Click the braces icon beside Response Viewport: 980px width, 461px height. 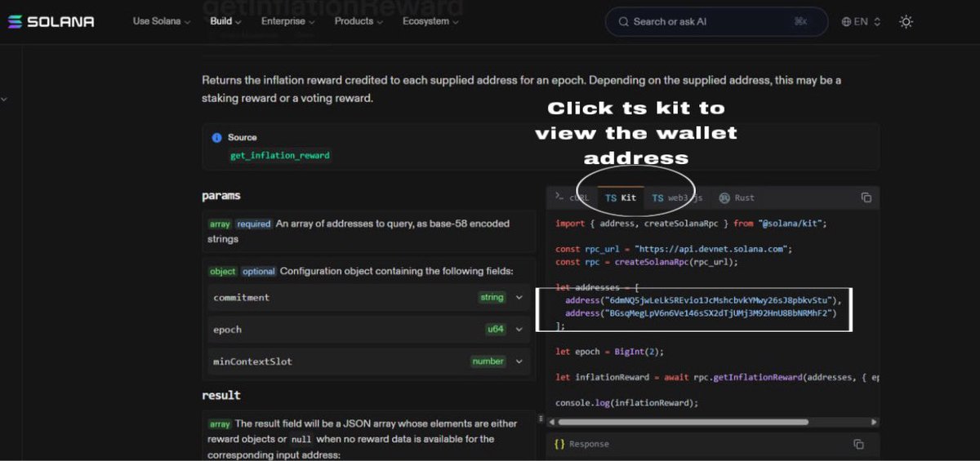559,444
